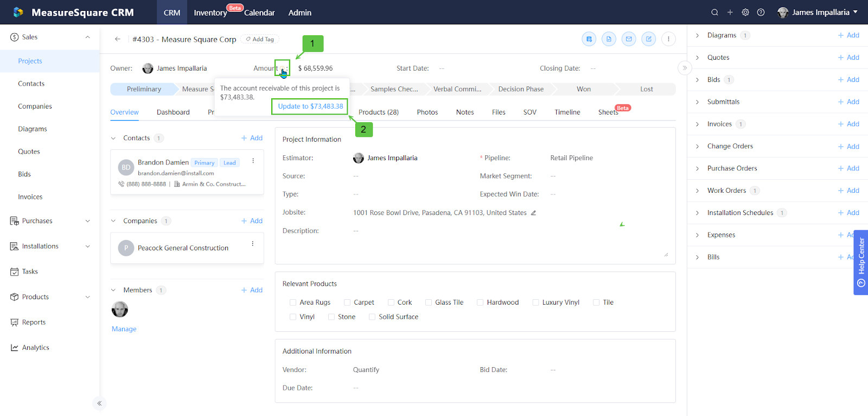Expand the Diagrams section

click(x=698, y=35)
